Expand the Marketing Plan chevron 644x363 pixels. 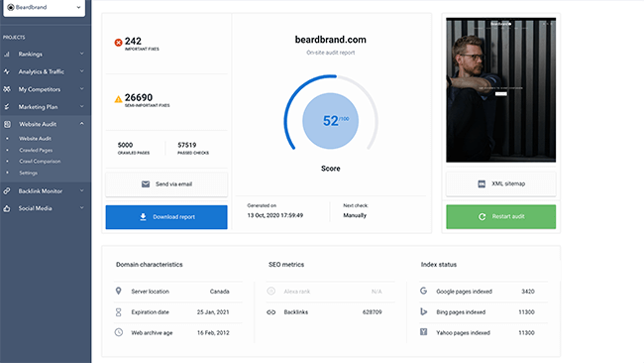pos(81,106)
